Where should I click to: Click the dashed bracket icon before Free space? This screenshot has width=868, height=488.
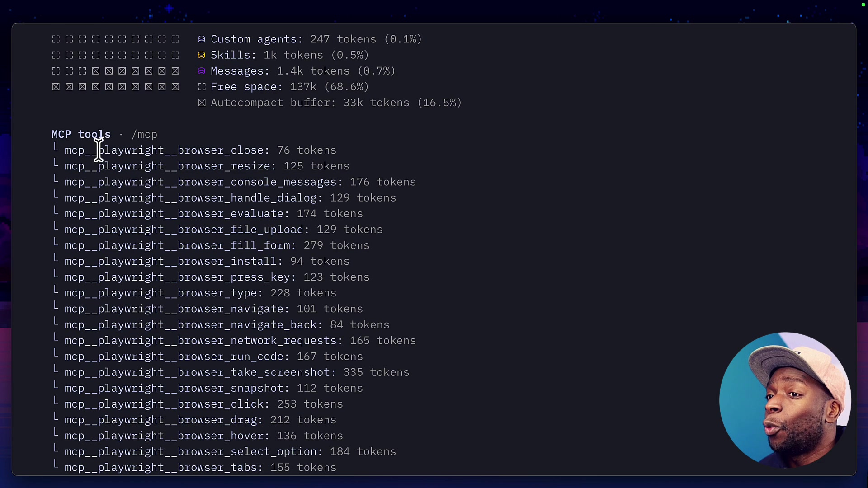pos(201,87)
